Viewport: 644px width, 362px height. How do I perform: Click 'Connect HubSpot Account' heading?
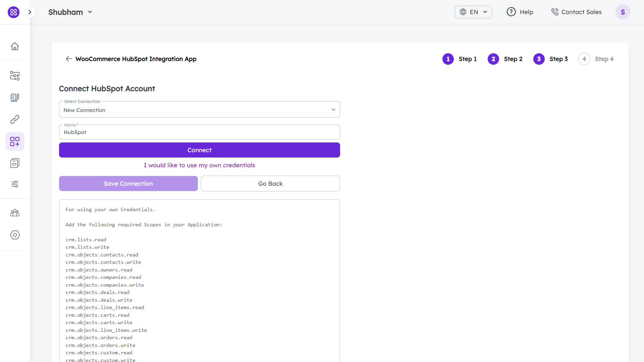point(107,89)
